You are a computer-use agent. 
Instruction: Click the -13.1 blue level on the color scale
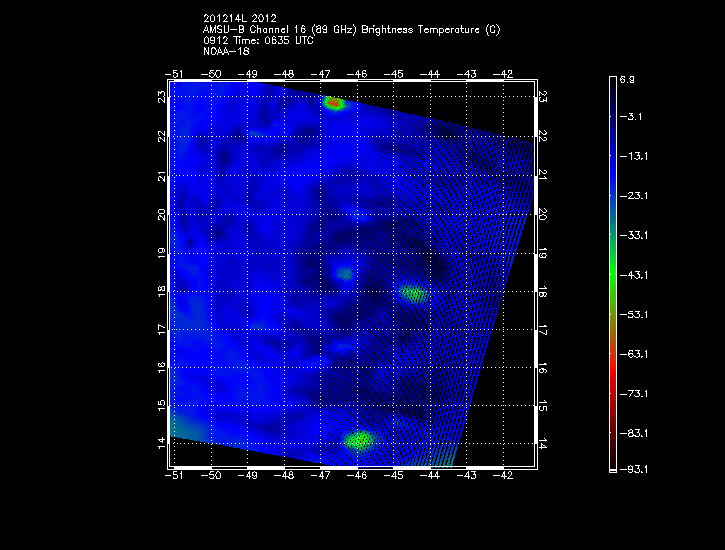632,156
